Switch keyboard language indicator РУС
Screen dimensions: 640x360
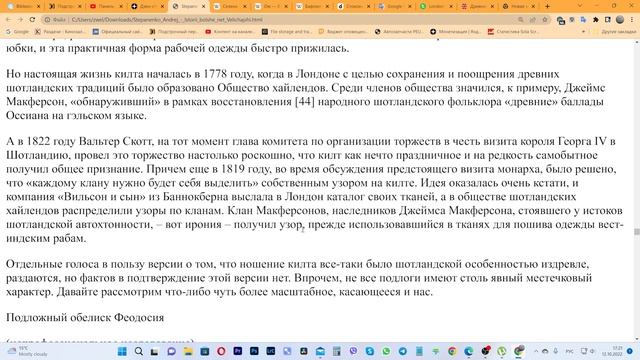click(x=570, y=351)
